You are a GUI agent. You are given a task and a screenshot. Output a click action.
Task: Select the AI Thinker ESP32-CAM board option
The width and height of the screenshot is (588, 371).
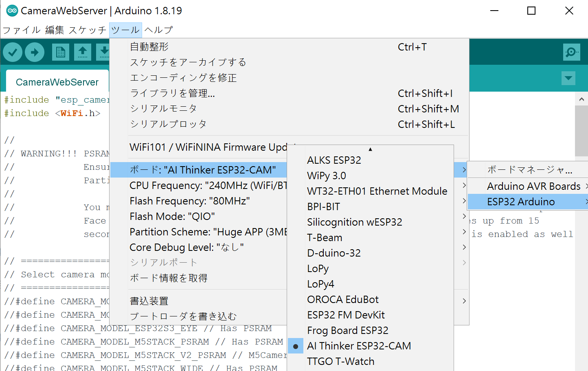(x=371, y=346)
